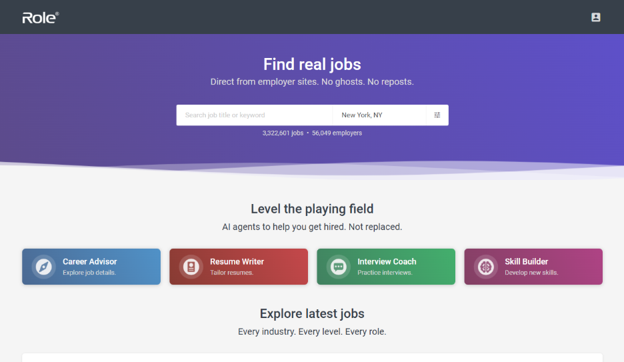Click 'Direct from employer sites' tagline
The image size is (624, 362).
(x=312, y=82)
